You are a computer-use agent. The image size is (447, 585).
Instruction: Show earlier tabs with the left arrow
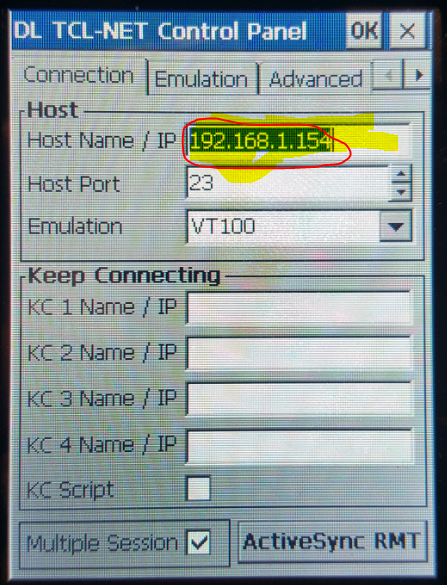tap(388, 75)
